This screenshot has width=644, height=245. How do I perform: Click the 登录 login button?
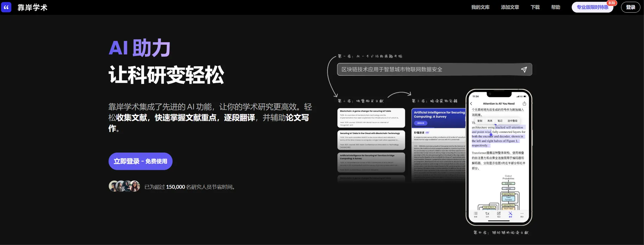point(631,7)
